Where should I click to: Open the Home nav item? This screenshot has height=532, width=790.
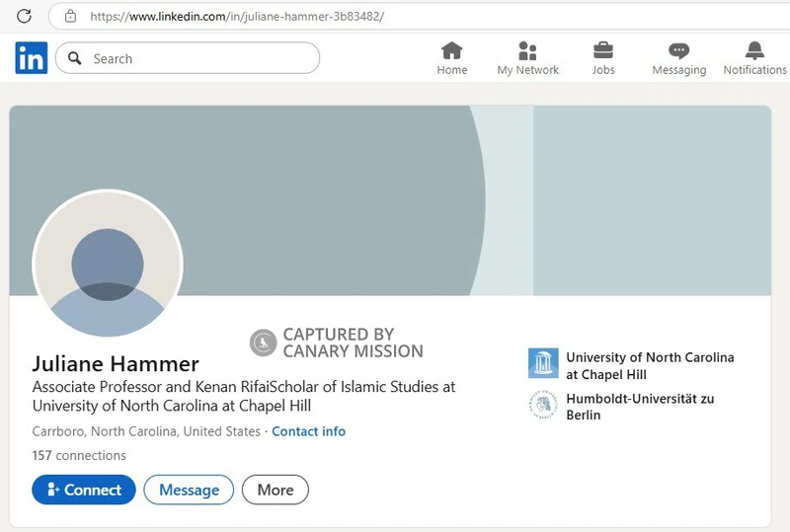[x=452, y=58]
